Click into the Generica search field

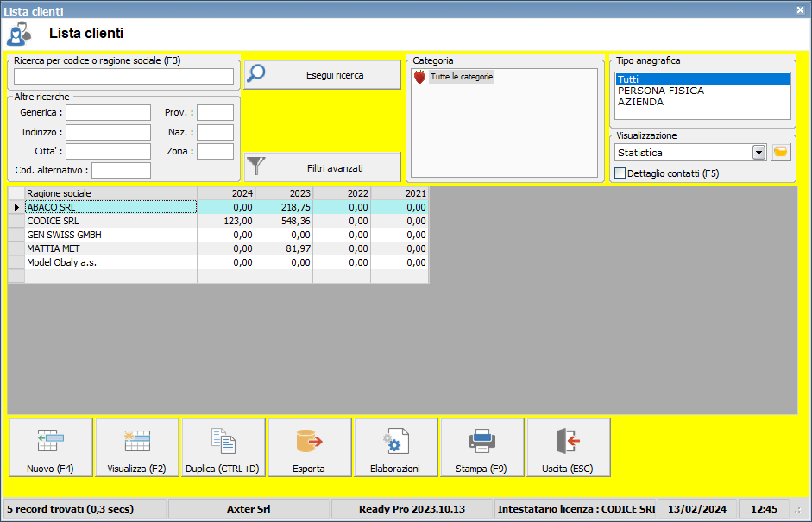click(108, 112)
